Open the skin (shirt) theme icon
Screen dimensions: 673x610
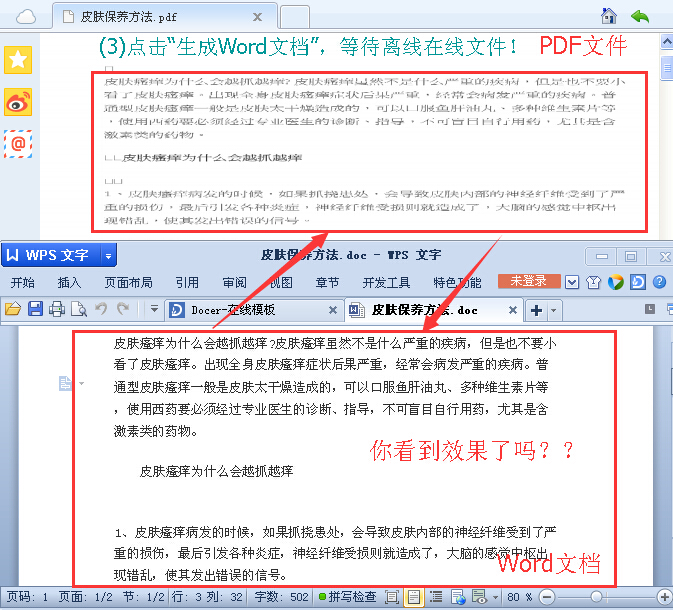594,282
